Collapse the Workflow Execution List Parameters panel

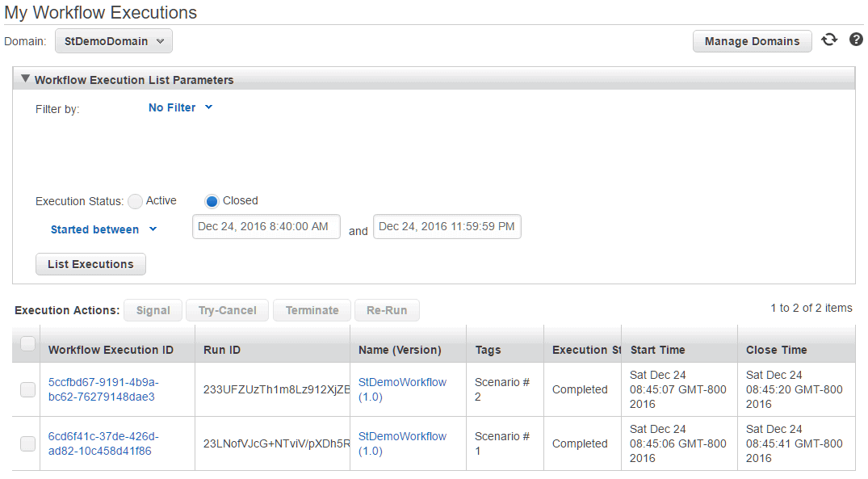25,78
